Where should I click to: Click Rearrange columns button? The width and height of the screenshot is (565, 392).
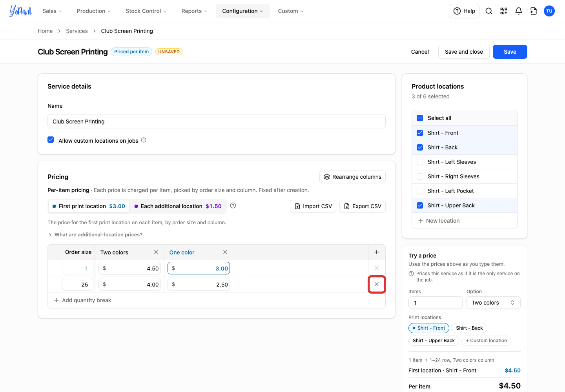tap(352, 177)
